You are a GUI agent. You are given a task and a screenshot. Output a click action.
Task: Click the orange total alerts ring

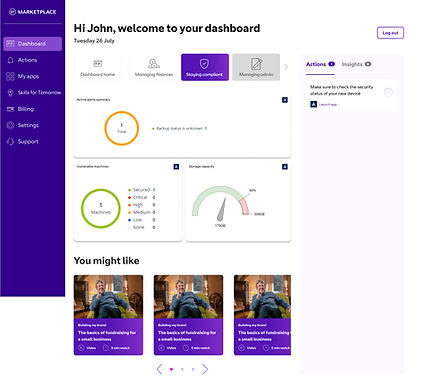click(x=122, y=128)
